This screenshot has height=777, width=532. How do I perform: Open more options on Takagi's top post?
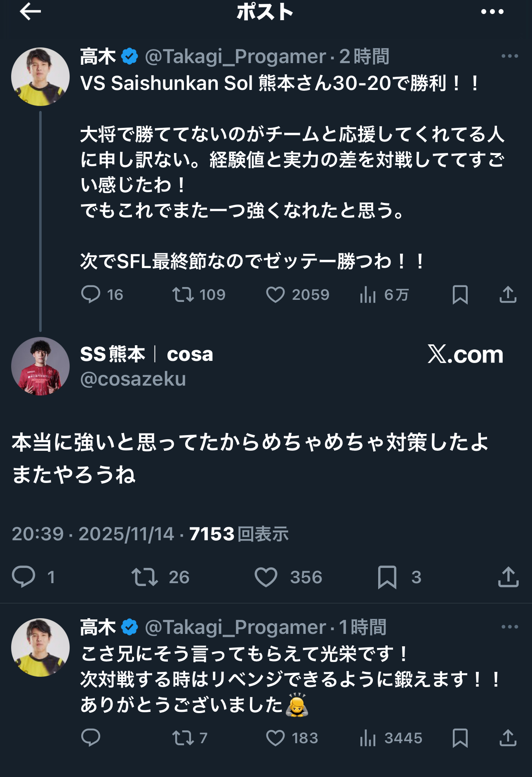pyautogui.click(x=509, y=56)
